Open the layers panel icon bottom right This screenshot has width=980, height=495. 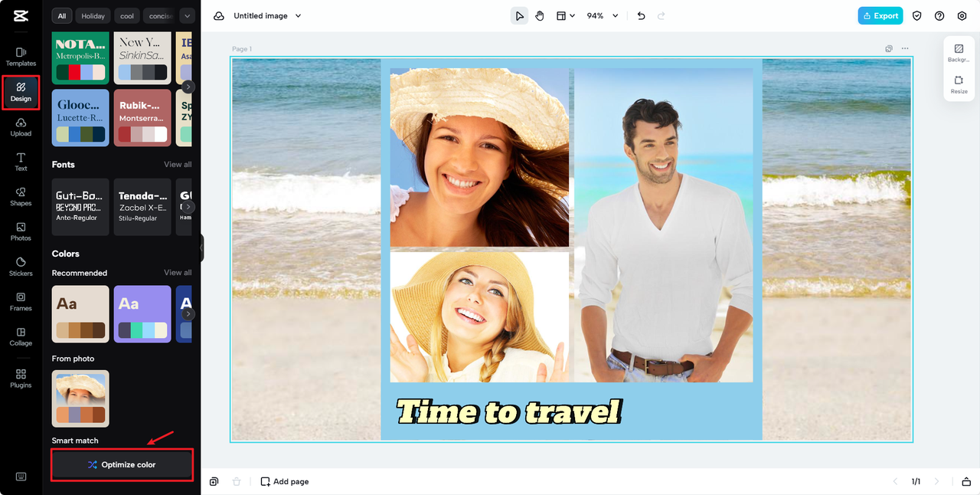pyautogui.click(x=966, y=481)
